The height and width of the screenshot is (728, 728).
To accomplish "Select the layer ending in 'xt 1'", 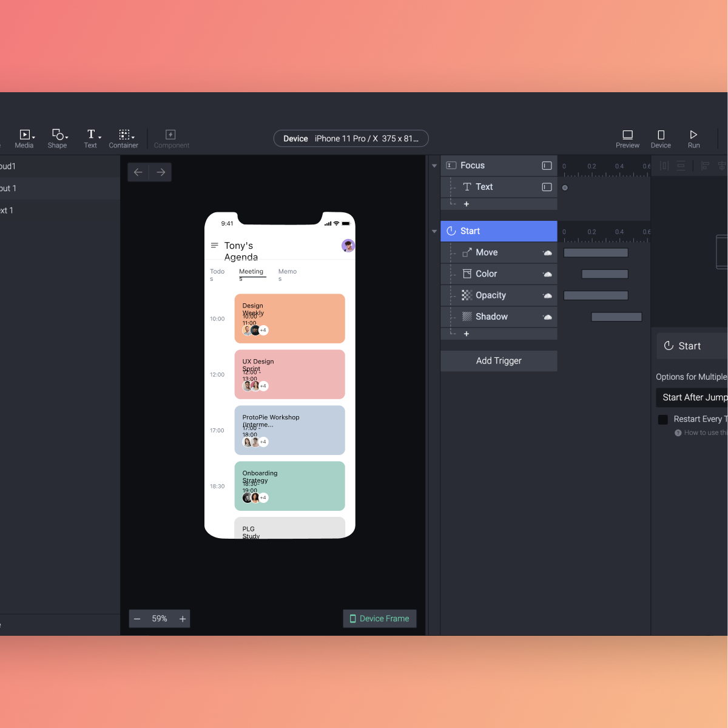I will click(59, 211).
